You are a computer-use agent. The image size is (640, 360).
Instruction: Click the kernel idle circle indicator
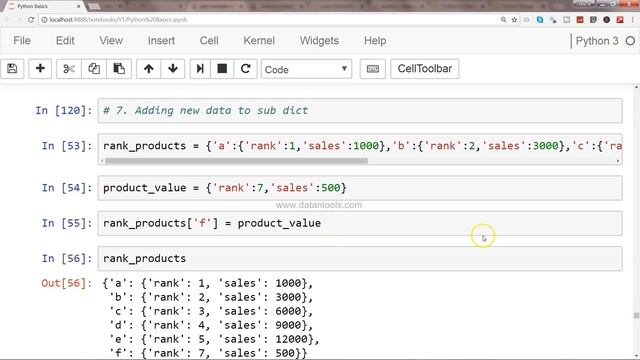point(630,41)
